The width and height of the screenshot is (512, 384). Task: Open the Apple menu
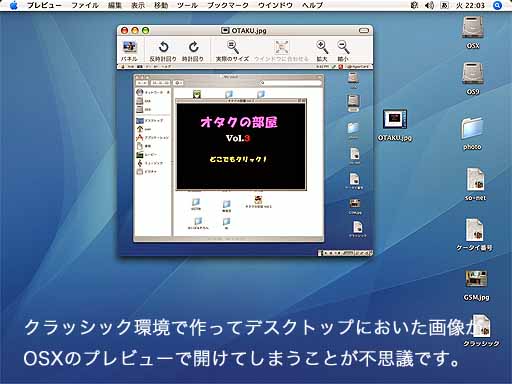coord(14,5)
